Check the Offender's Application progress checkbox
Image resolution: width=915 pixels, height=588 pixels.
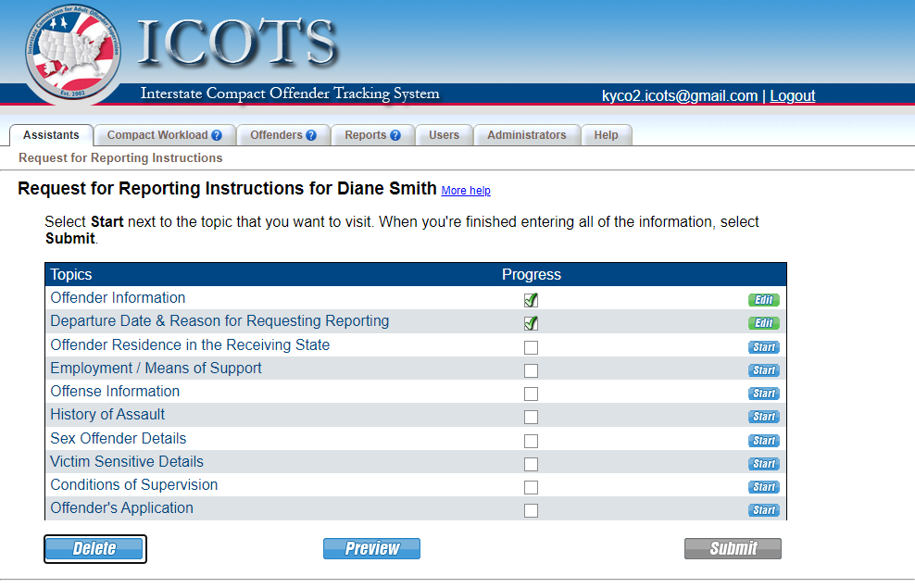pos(531,511)
